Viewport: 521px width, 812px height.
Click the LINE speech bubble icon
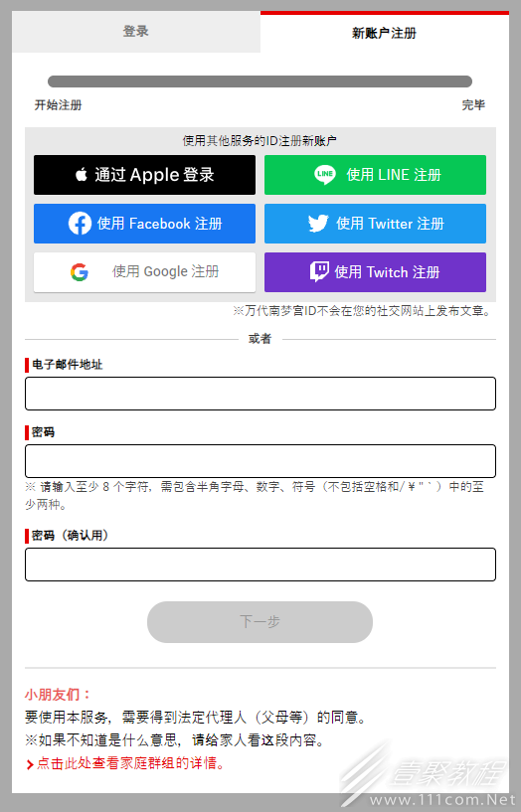point(325,175)
